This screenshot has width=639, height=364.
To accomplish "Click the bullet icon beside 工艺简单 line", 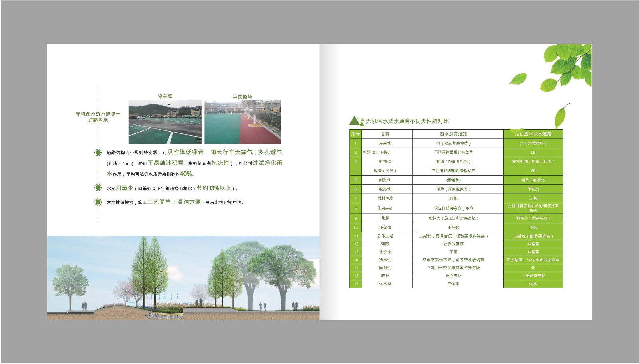I will click(98, 202).
